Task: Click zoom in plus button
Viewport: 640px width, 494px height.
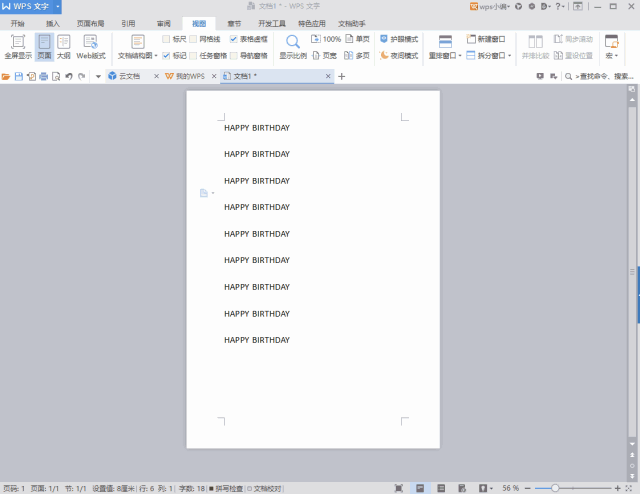Action: tap(618, 488)
